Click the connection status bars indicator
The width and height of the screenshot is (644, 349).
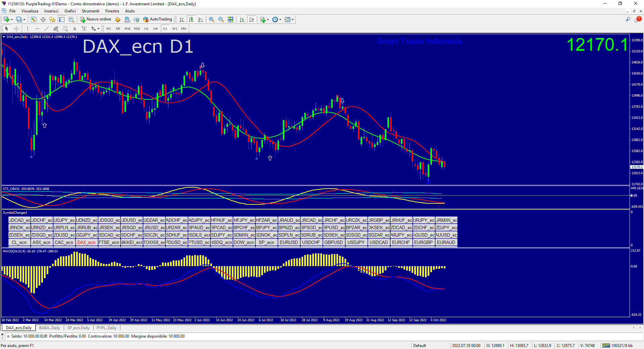[606, 345]
